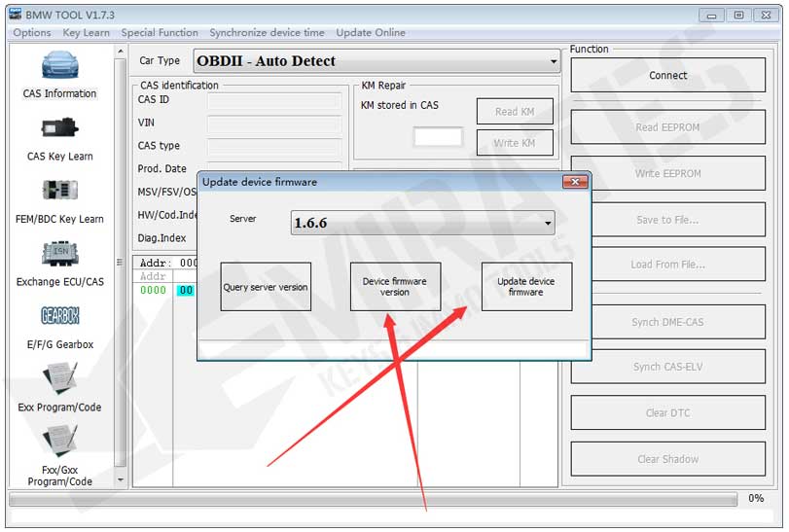Image resolution: width=789 pixels, height=532 pixels.
Task: Open the CAS Information icon
Action: click(x=60, y=65)
